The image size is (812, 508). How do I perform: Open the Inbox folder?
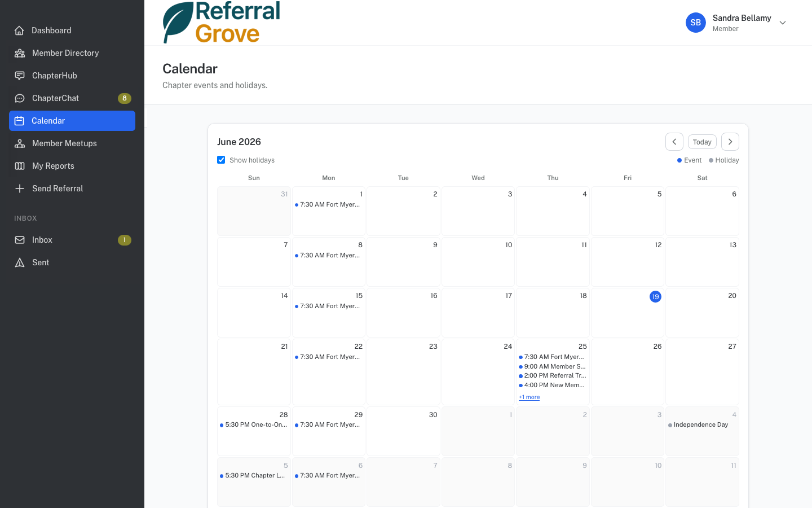click(x=72, y=240)
